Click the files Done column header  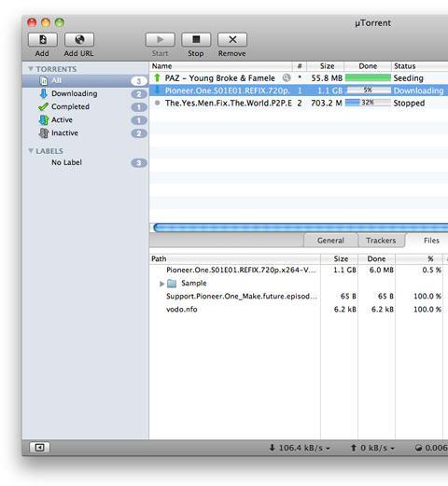pos(377,258)
